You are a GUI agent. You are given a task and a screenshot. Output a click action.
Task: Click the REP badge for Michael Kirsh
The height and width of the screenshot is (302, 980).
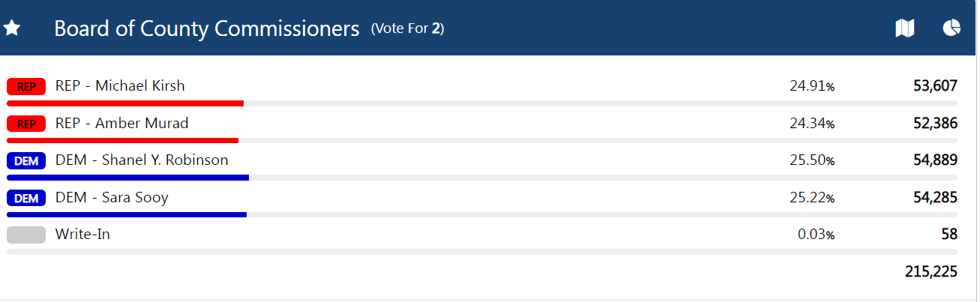tap(26, 86)
